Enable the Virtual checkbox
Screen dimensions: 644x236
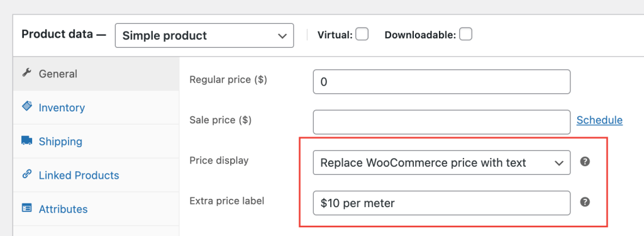362,34
